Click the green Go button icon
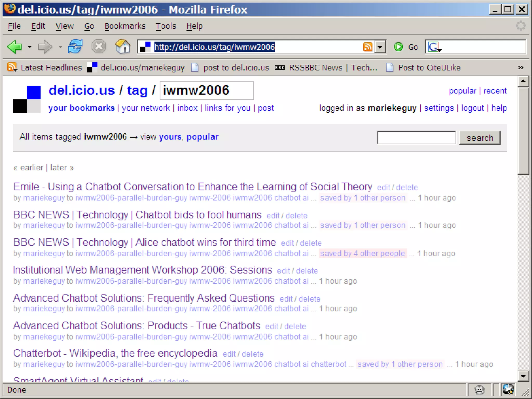This screenshot has width=532, height=399. pyautogui.click(x=398, y=47)
